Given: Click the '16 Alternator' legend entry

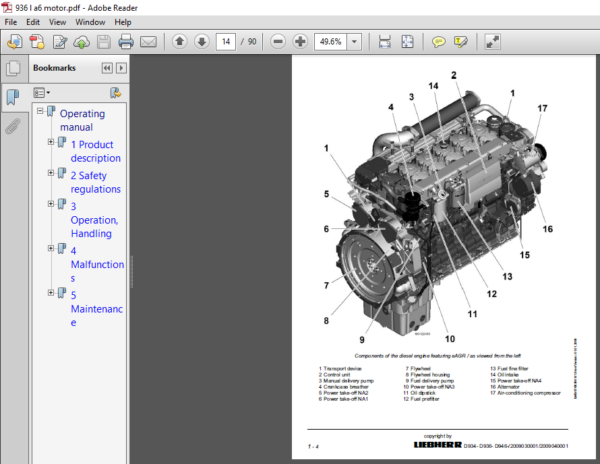Looking at the screenshot, I should pos(505,387).
